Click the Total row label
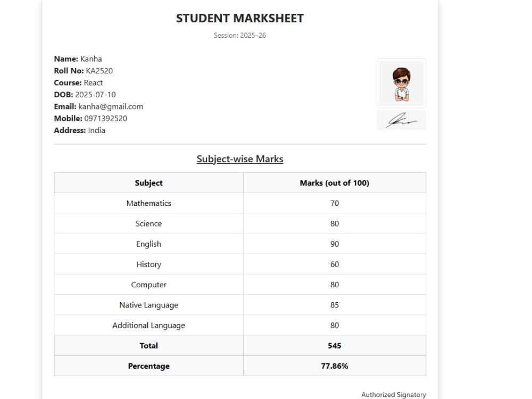532x399 pixels. tap(148, 346)
